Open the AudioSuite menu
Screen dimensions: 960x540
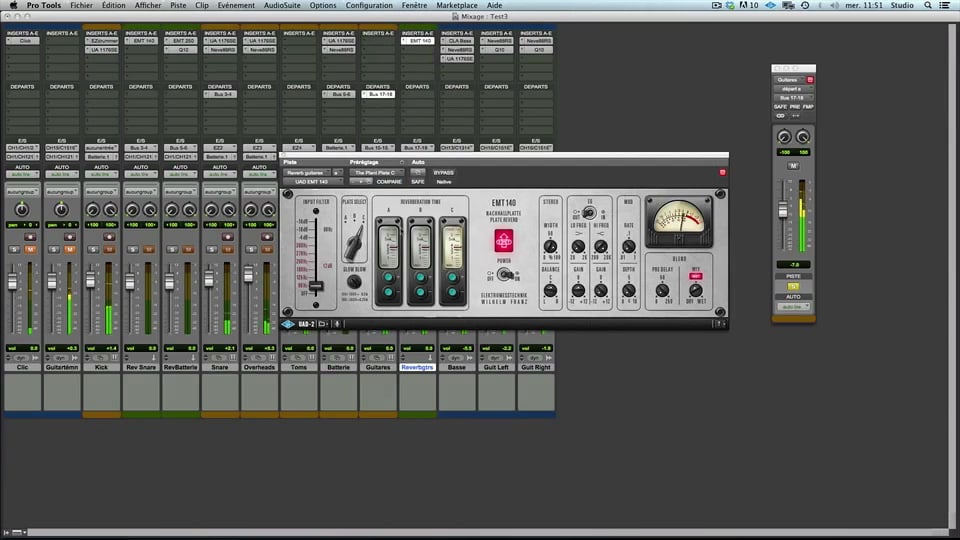[x=282, y=5]
